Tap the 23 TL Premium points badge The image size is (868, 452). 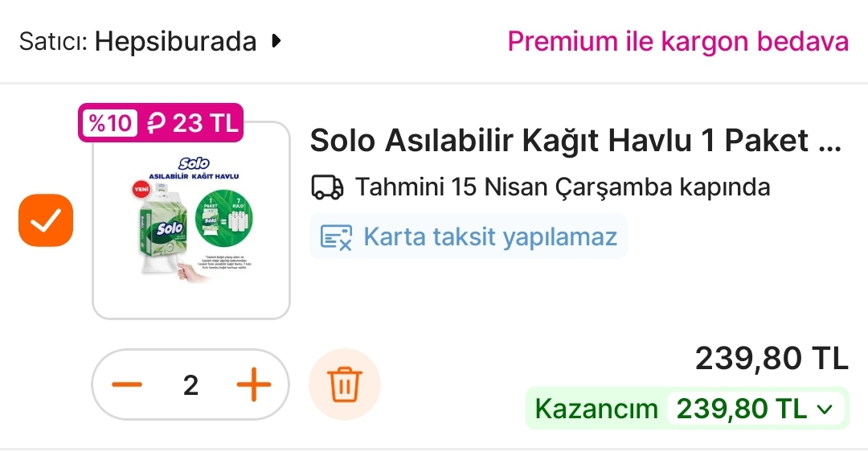pos(193,123)
